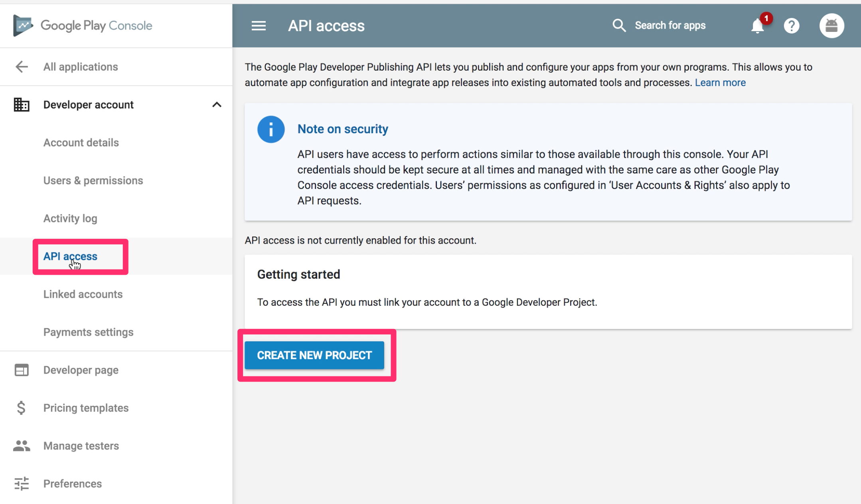Screen dimensions: 861x504
Task: Click text 'To access the API you must link'
Action: [x=328, y=302]
